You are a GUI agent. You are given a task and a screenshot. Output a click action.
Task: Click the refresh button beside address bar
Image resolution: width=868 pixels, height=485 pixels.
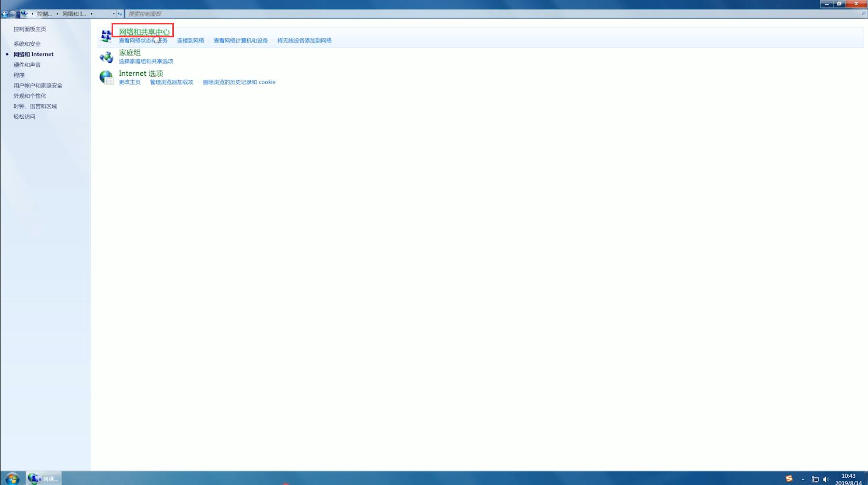pos(120,14)
